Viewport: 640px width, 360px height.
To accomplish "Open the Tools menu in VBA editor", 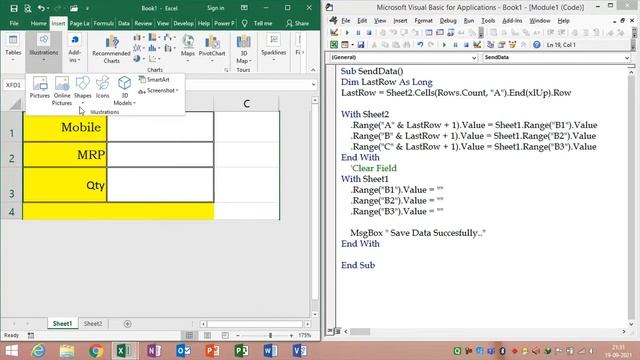I will pos(488,20).
